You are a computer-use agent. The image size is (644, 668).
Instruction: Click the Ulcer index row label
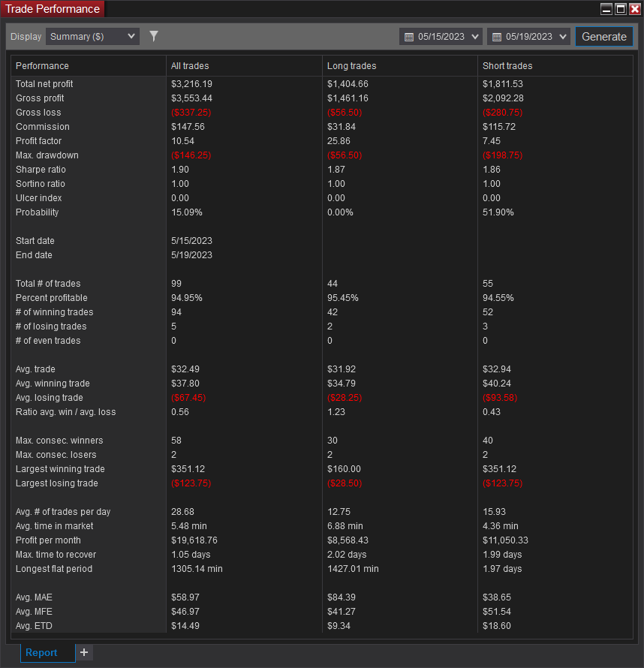click(x=39, y=198)
